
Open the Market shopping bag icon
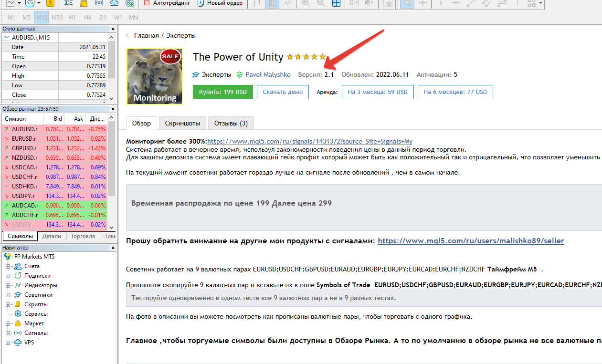84,3
